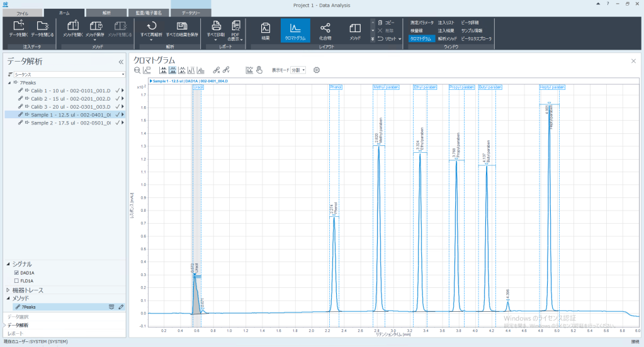This screenshot has width=644, height=347.
Task: Toggle the クロマトグラム window in ウィンドウ group
Action: pos(421,38)
